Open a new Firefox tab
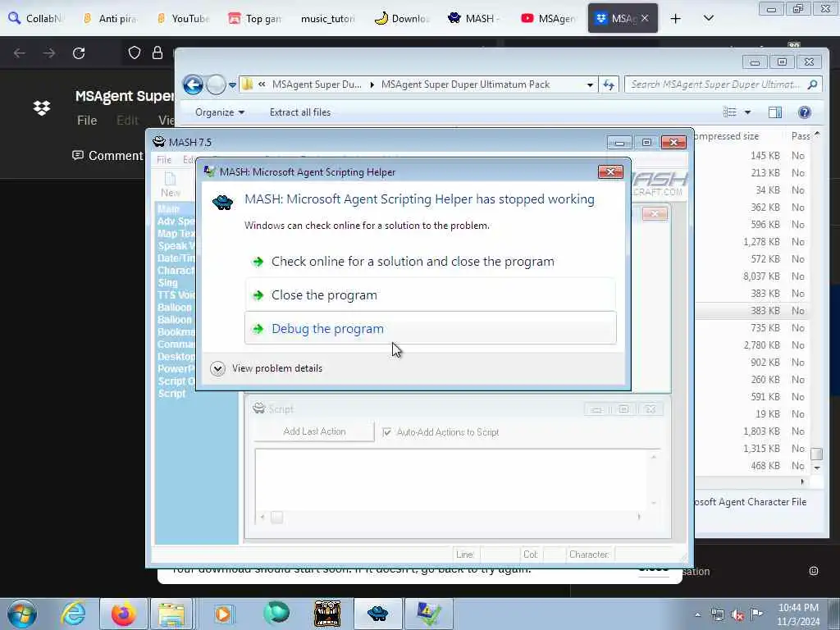840x630 pixels. pos(676,18)
